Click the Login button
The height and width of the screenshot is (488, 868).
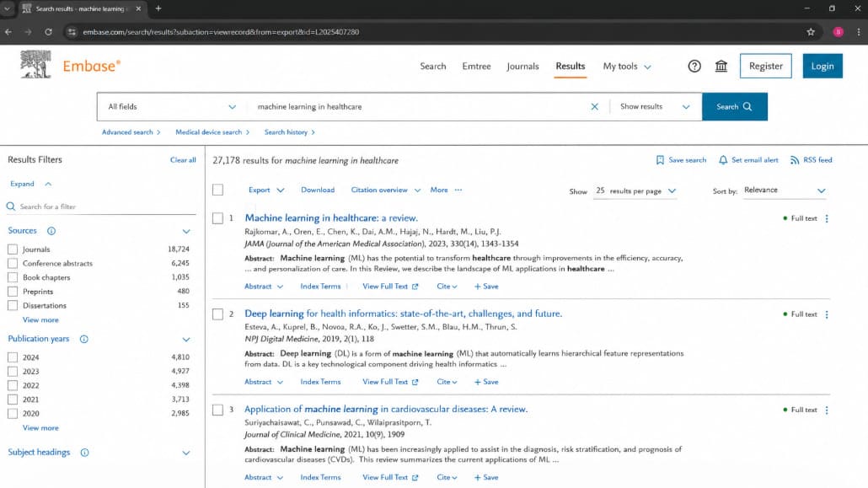click(x=822, y=66)
